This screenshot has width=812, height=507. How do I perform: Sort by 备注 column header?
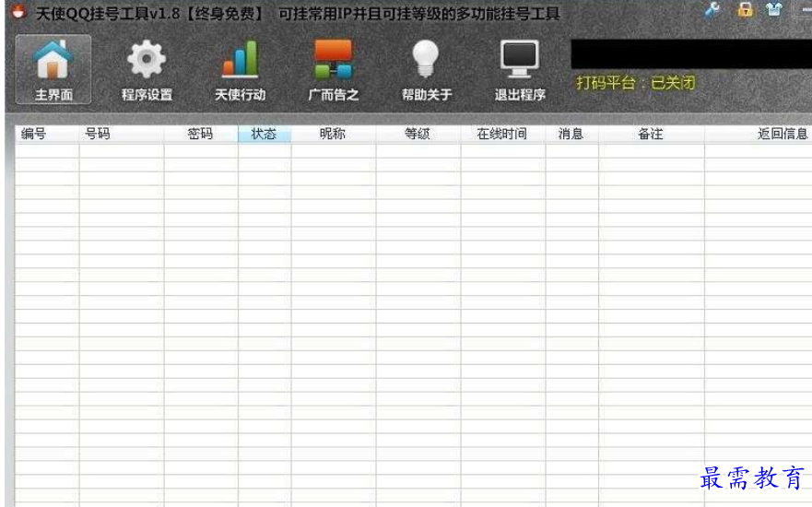651,135
